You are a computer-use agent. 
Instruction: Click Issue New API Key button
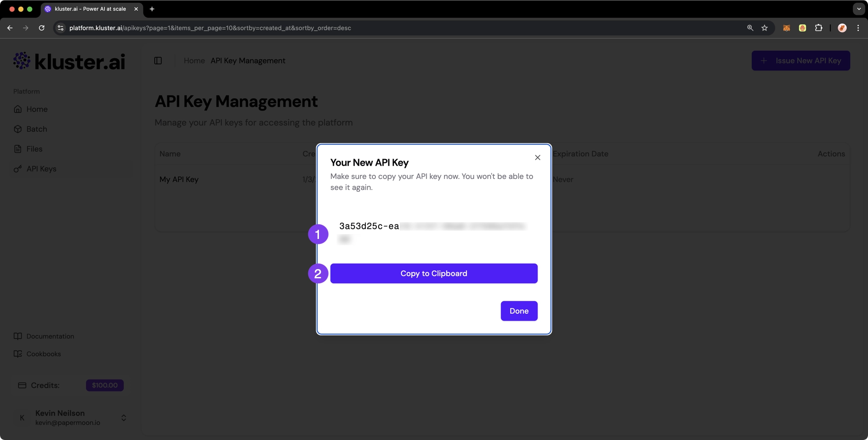pos(801,61)
